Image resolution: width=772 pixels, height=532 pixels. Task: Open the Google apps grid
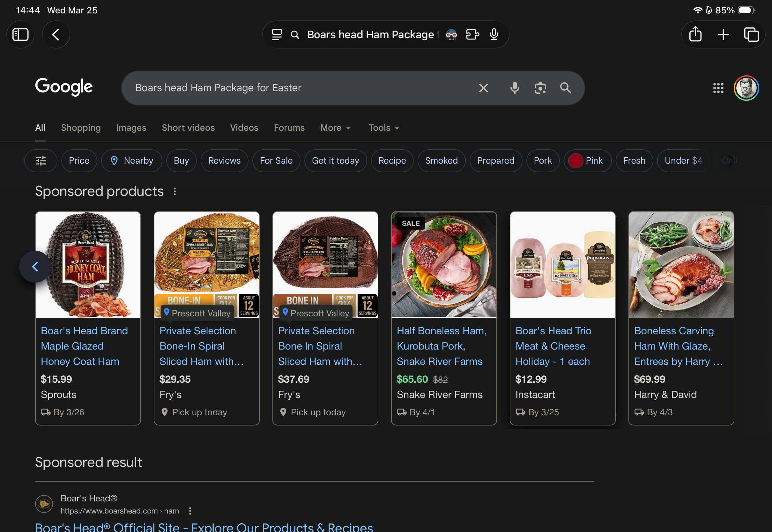(x=718, y=88)
